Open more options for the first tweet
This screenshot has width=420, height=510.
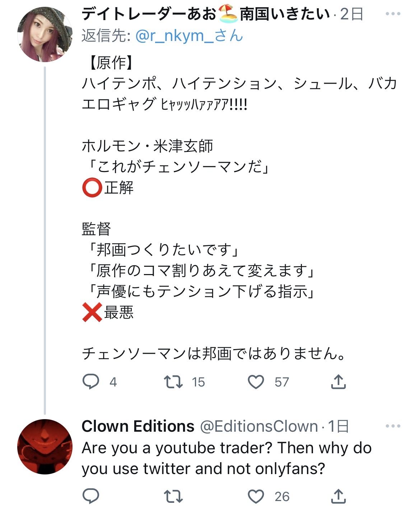pyautogui.click(x=393, y=14)
